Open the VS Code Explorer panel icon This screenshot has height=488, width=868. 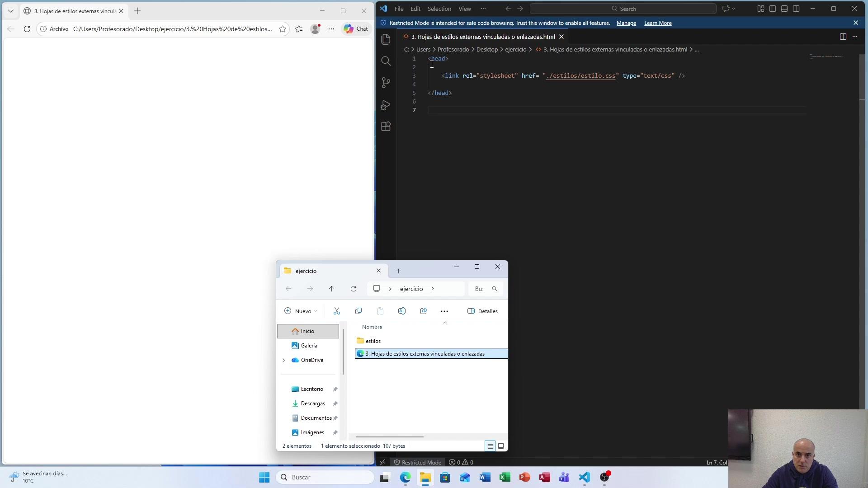(386, 39)
